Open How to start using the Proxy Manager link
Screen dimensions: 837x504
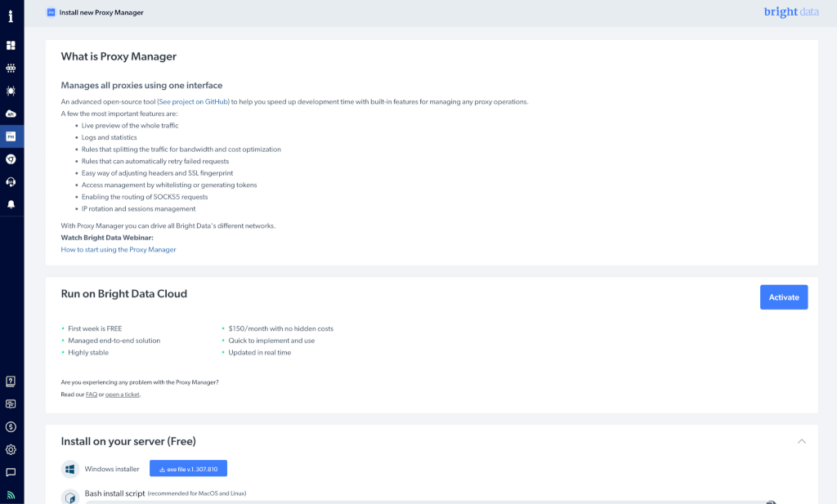tap(119, 250)
